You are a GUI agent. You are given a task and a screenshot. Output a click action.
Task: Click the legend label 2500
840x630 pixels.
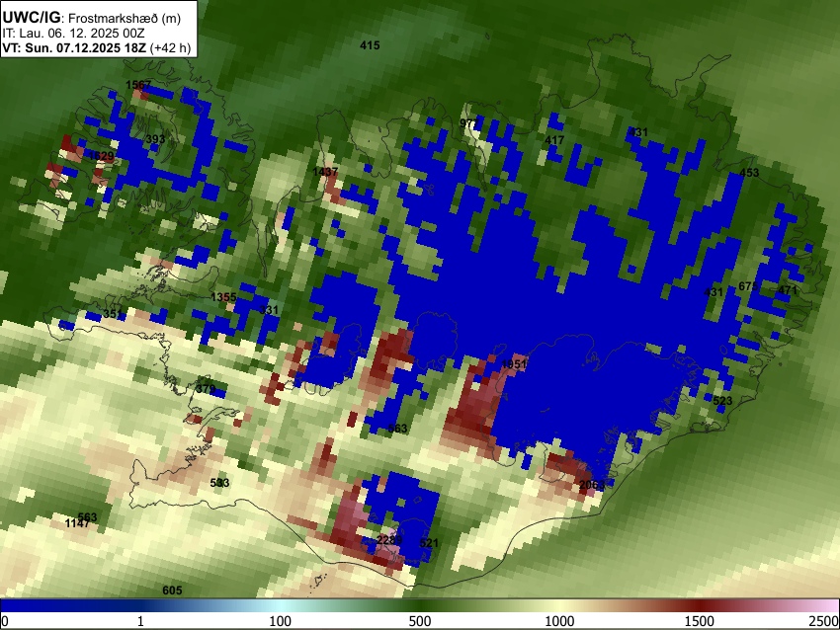(x=824, y=621)
